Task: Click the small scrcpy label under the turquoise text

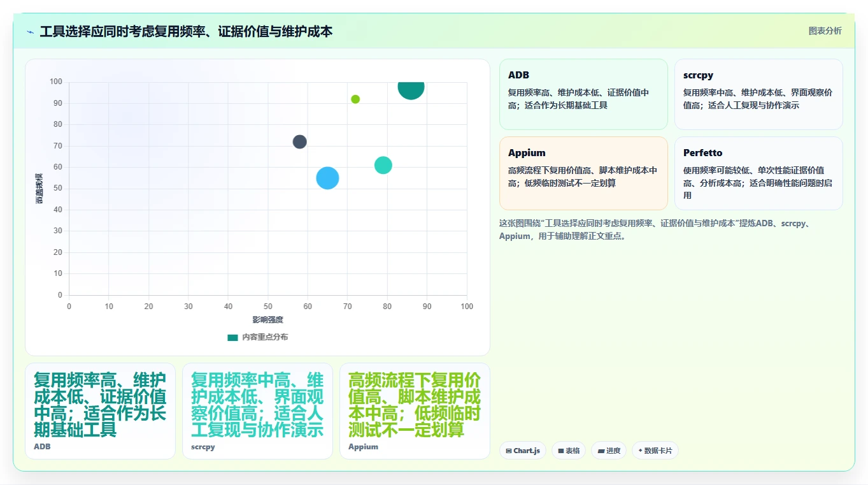Action: pos(203,447)
